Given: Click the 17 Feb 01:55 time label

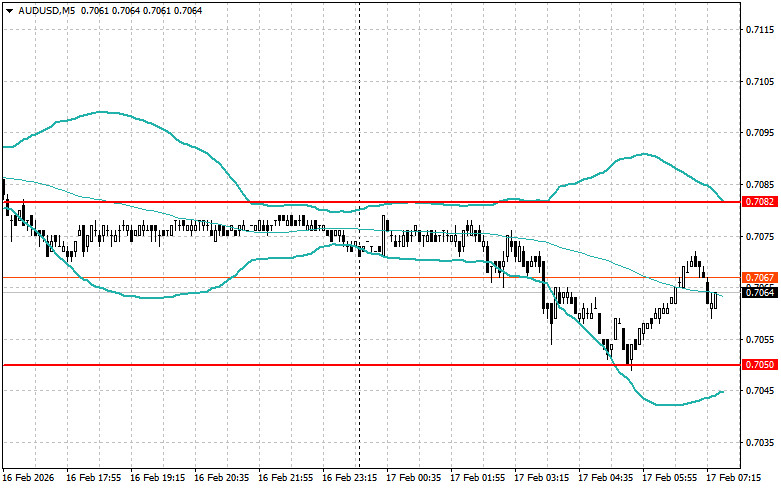Looking at the screenshot, I should [x=478, y=478].
